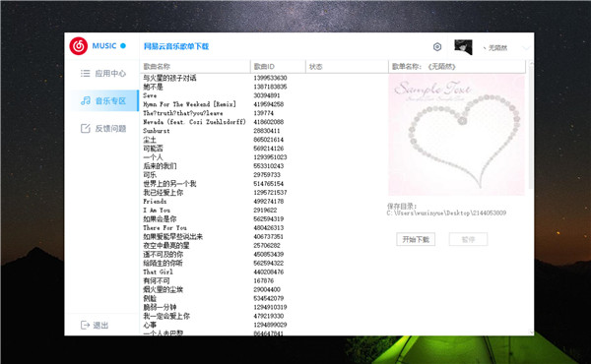This screenshot has width=591, height=364.
Task: Click the save directory path text
Action: click(x=446, y=213)
